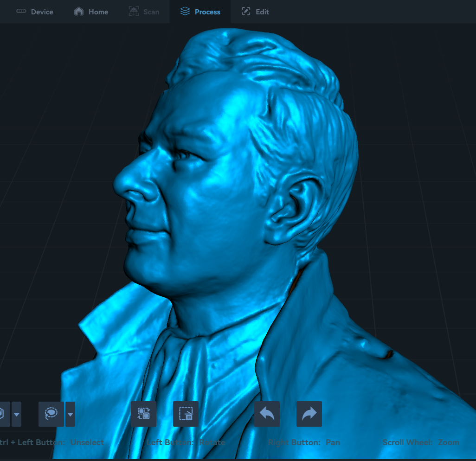Screen dimensions: 476x461
Task: Open the Edit tab
Action: pos(256,12)
